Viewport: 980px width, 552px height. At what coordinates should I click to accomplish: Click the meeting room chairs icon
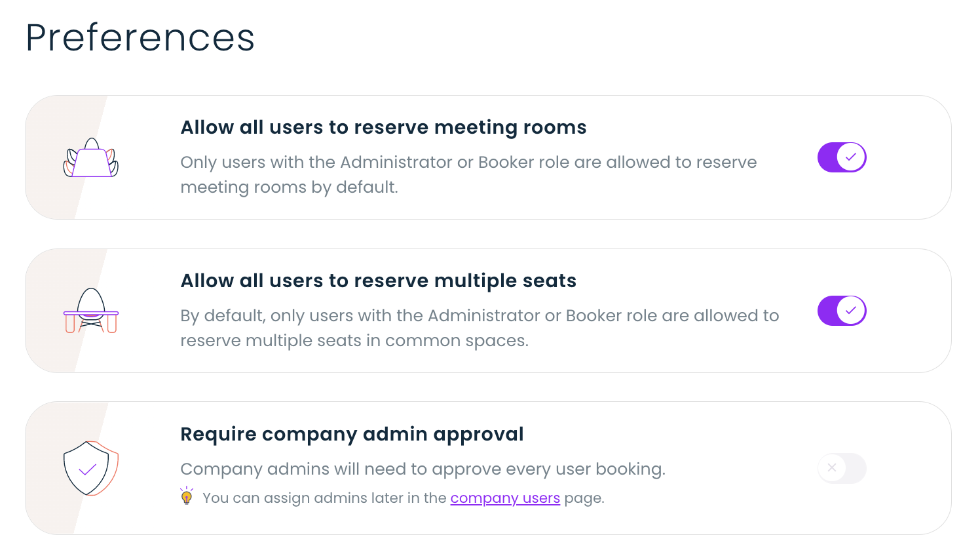tap(90, 157)
